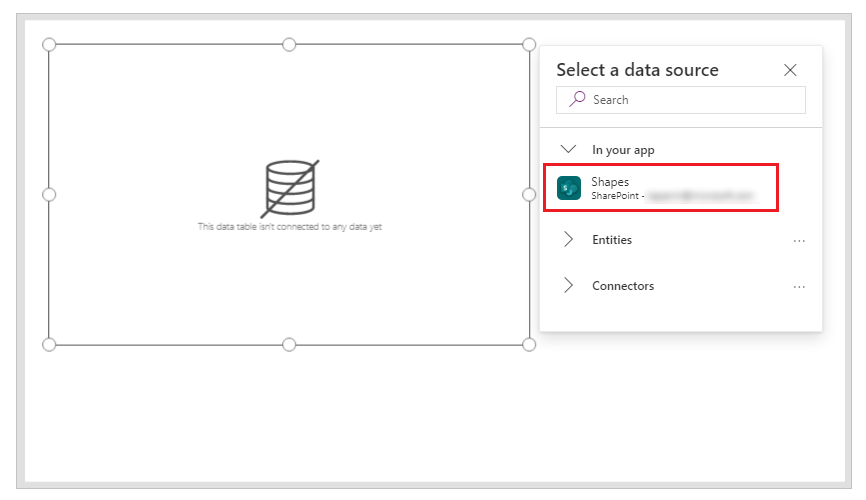Open the Entities more options ellipsis
The height and width of the screenshot is (500, 866).
(x=799, y=241)
